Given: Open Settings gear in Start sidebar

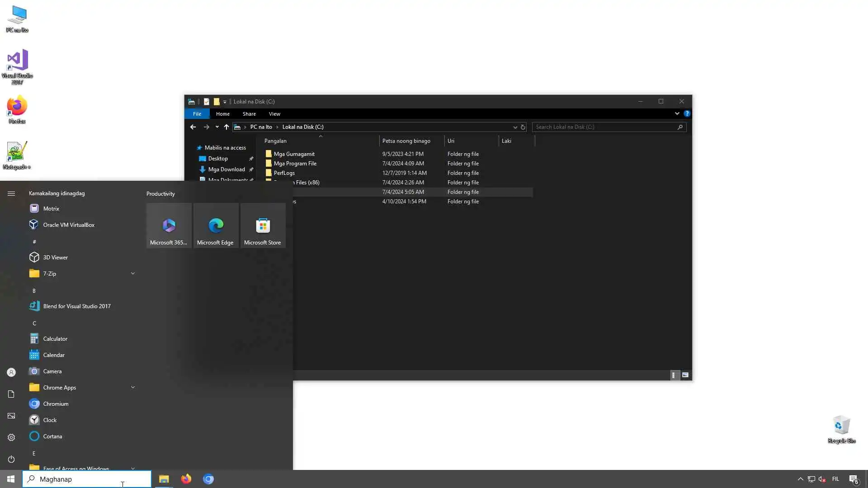Looking at the screenshot, I should coord(11,437).
